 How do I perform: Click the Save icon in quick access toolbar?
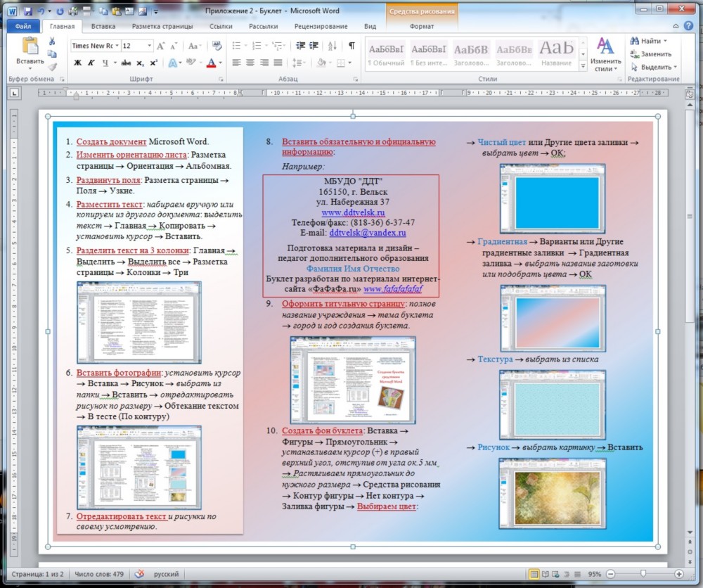[27, 11]
